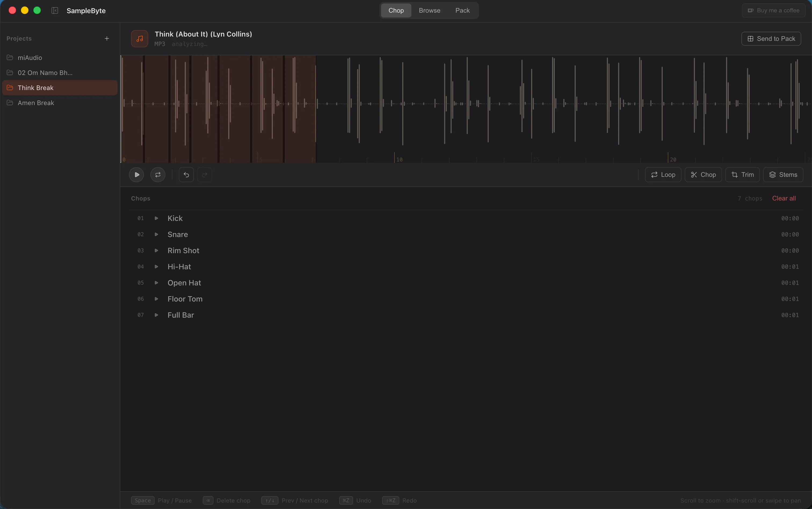The image size is (812, 509).
Task: Open the 02 Om Namo Bh... project
Action: [60, 73]
